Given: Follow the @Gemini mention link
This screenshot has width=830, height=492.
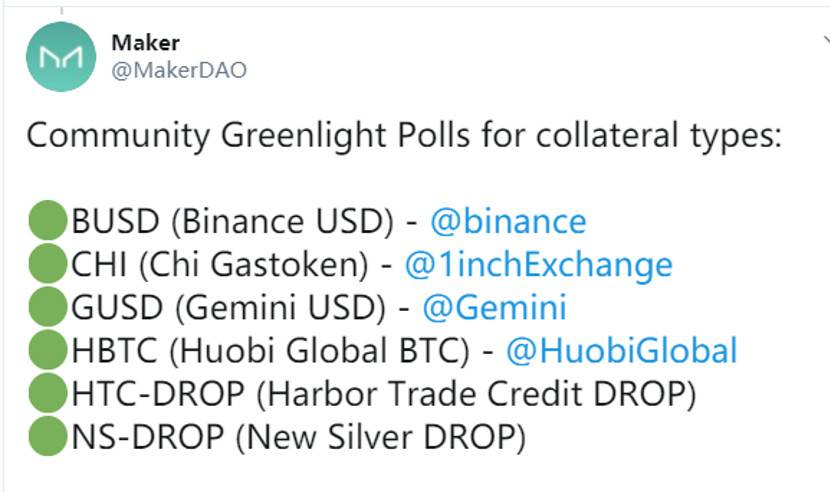Looking at the screenshot, I should [x=494, y=308].
